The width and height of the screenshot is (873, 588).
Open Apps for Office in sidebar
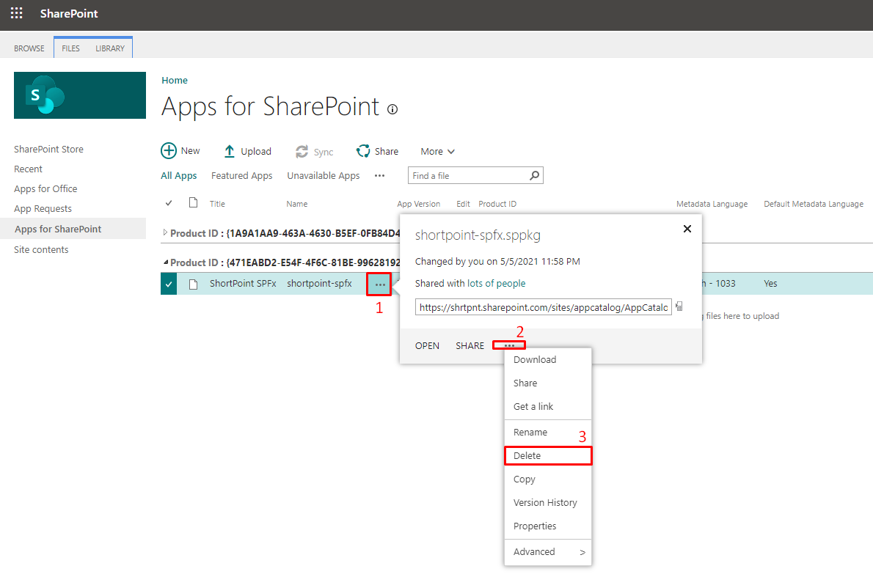[45, 189]
